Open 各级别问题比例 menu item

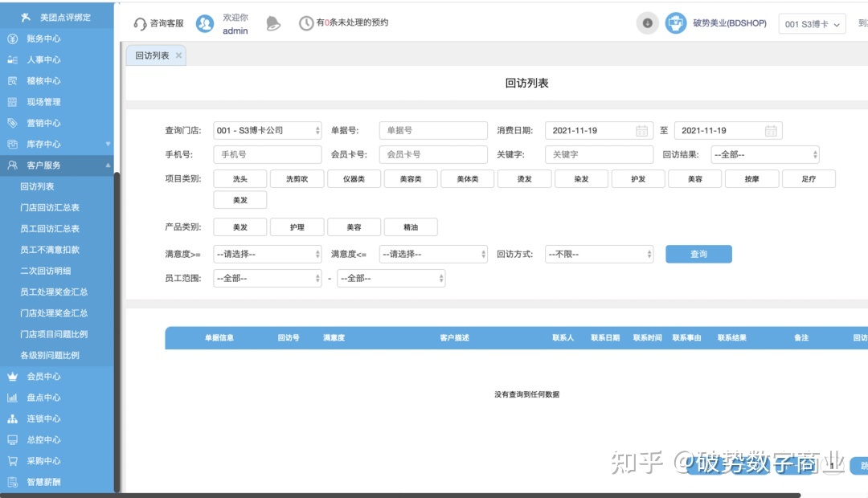coord(50,355)
